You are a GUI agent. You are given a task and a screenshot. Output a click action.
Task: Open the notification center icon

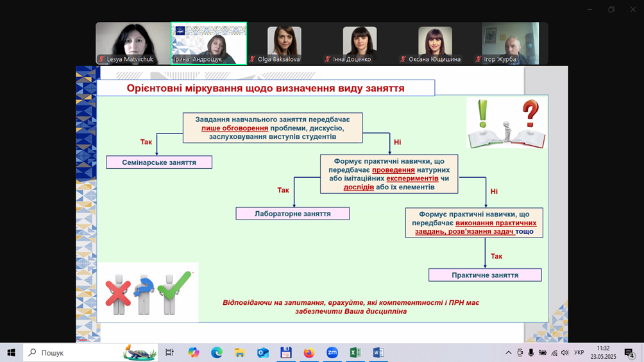[x=630, y=353]
